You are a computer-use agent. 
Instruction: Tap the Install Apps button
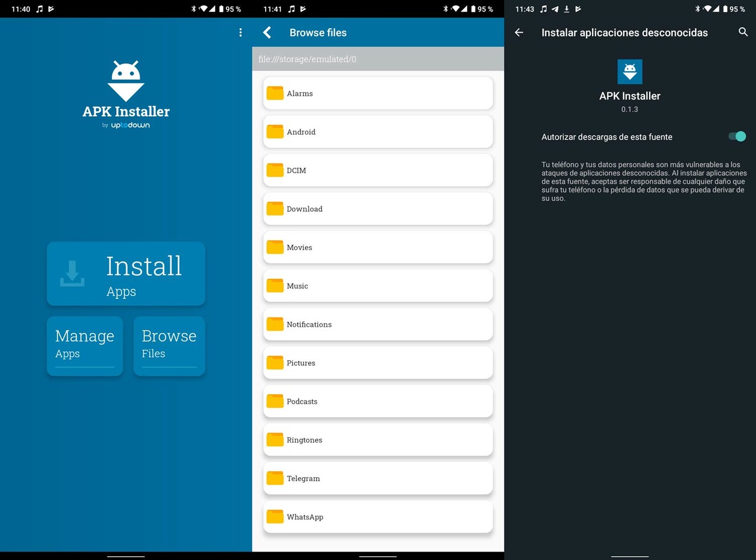pos(126,273)
